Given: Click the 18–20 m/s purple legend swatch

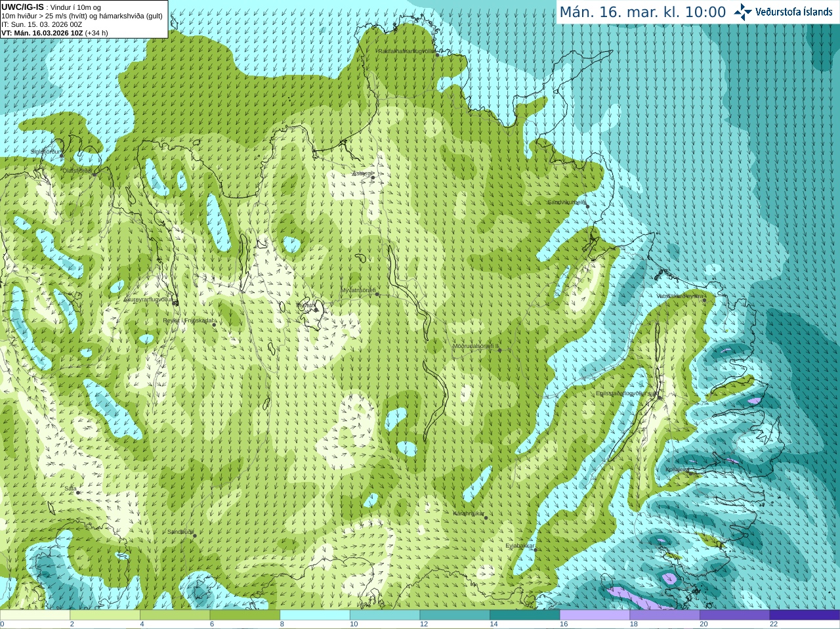Looking at the screenshot, I should [x=665, y=615].
